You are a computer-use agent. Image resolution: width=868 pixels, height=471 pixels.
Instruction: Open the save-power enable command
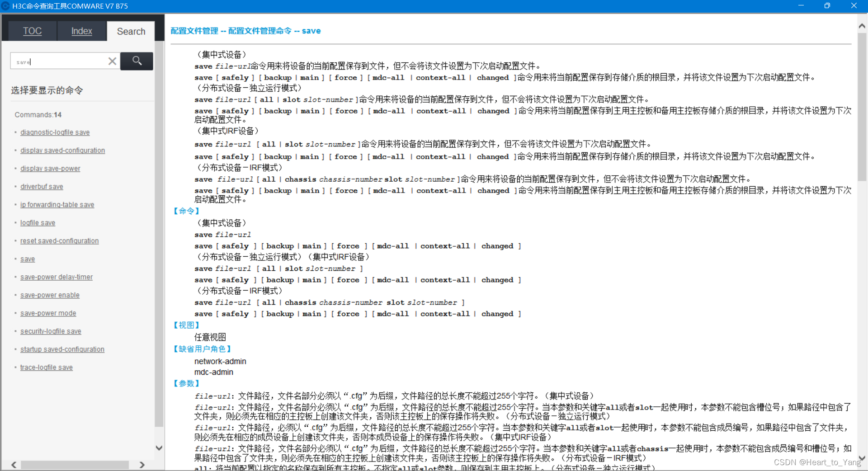click(x=50, y=295)
